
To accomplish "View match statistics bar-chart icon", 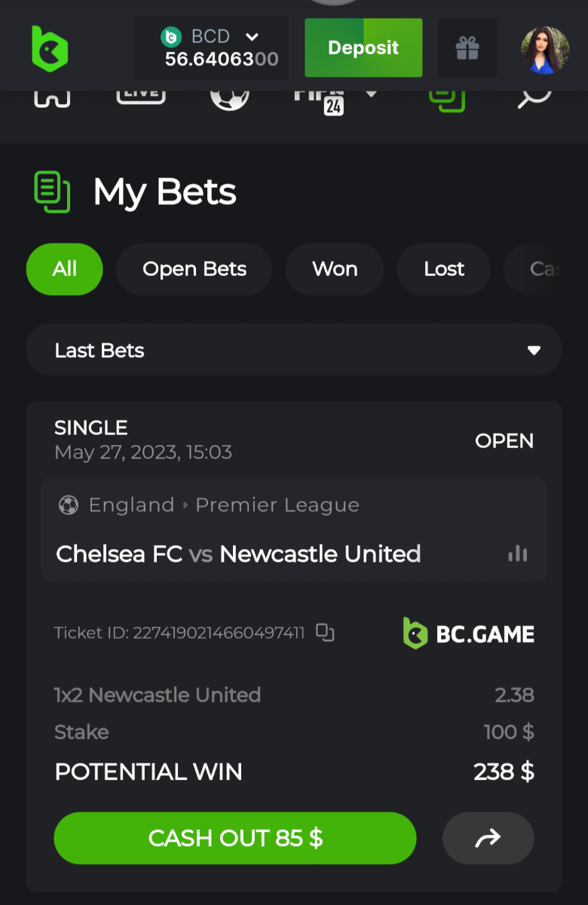I will (518, 554).
